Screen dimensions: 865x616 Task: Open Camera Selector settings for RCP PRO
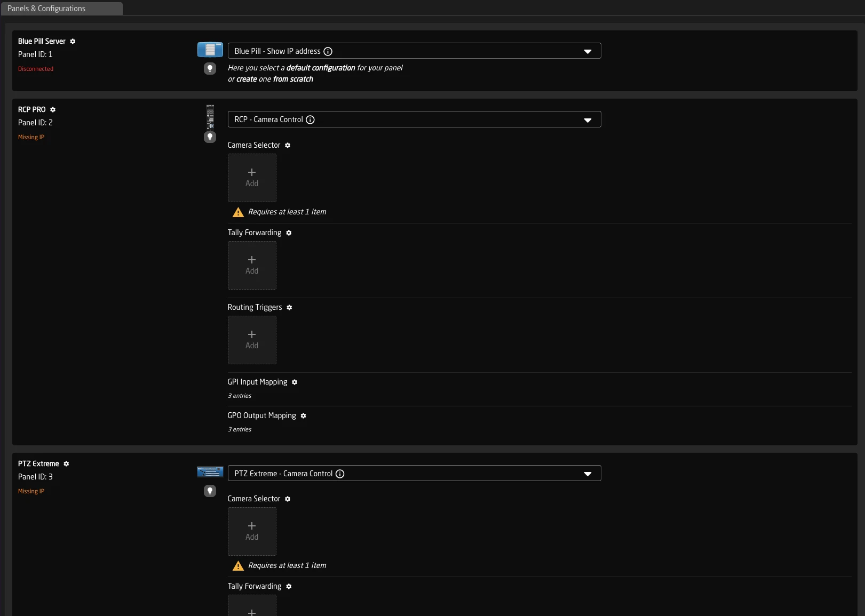(x=288, y=145)
